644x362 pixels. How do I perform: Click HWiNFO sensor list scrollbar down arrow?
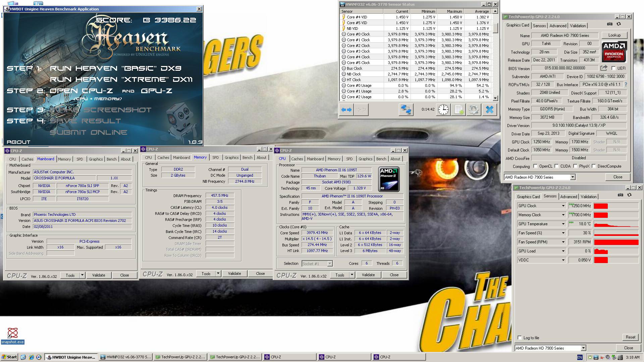[495, 98]
